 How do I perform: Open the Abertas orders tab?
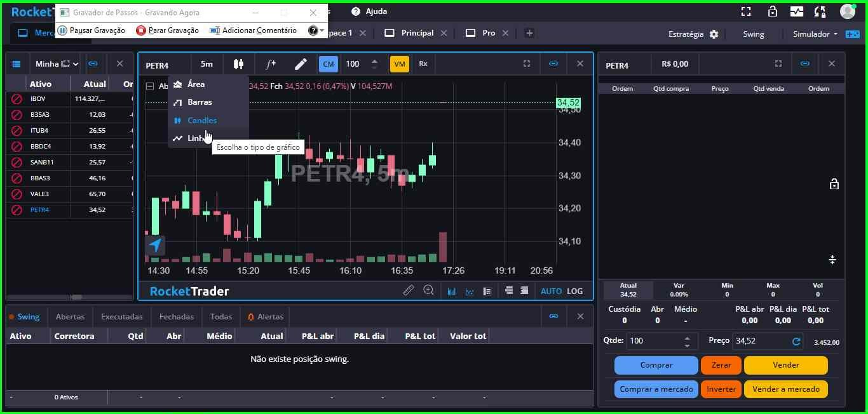coord(70,317)
